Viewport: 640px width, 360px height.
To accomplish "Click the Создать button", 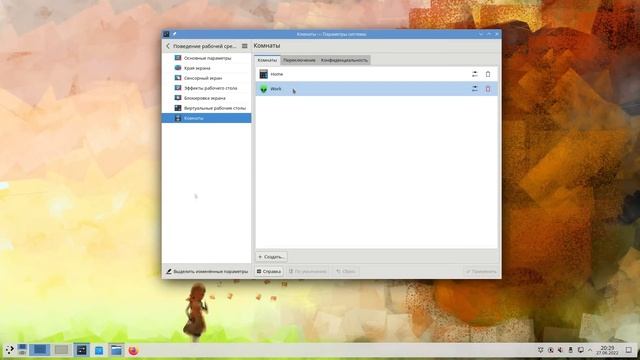I will point(271,257).
